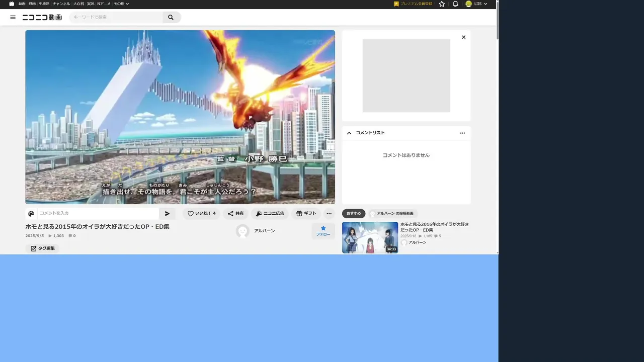This screenshot has height=362, width=644.
Task: Click the video title text
Action: pyautogui.click(x=98, y=227)
